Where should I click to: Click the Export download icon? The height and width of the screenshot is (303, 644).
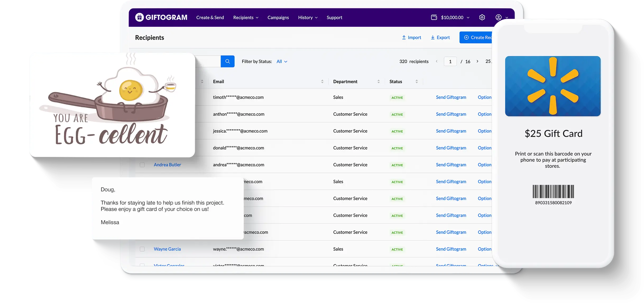433,38
